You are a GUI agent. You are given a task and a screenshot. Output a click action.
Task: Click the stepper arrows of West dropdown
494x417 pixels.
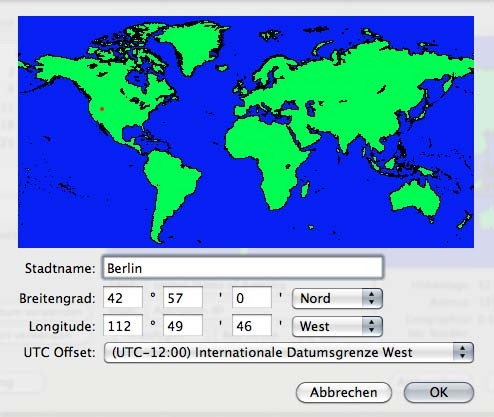point(372,326)
